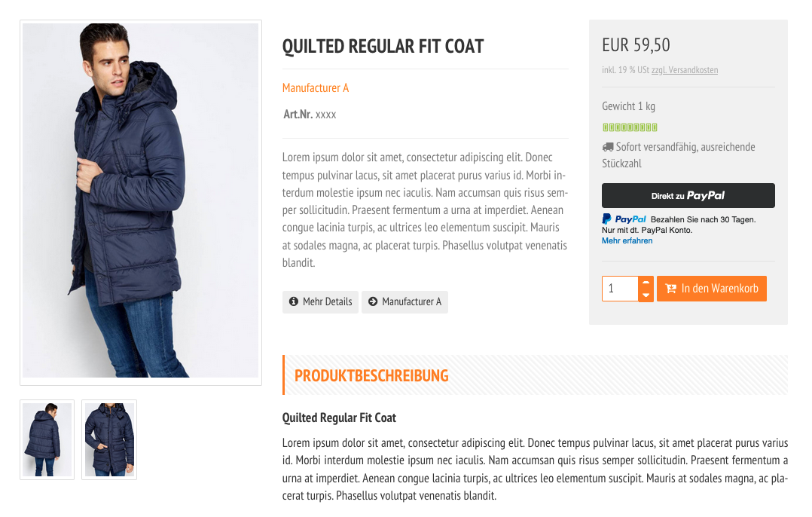Decrease quantity with the down arrow
812x517 pixels.
646,295
